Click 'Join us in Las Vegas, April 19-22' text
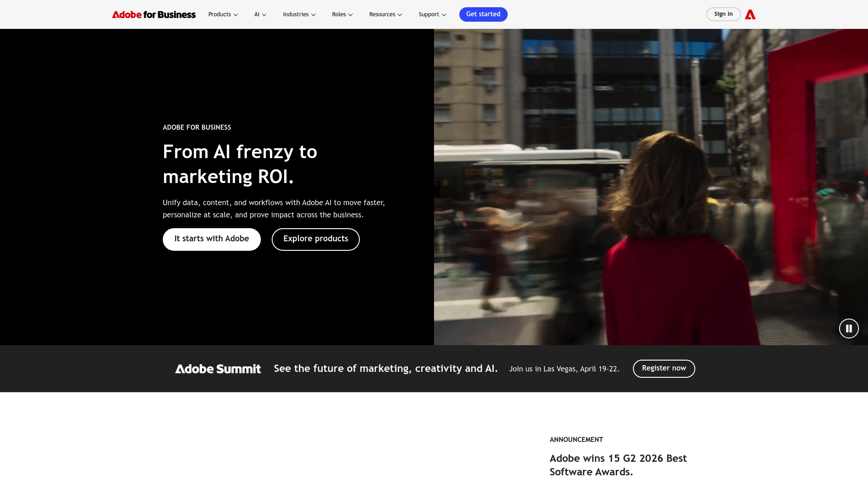868x488 pixels. [564, 369]
